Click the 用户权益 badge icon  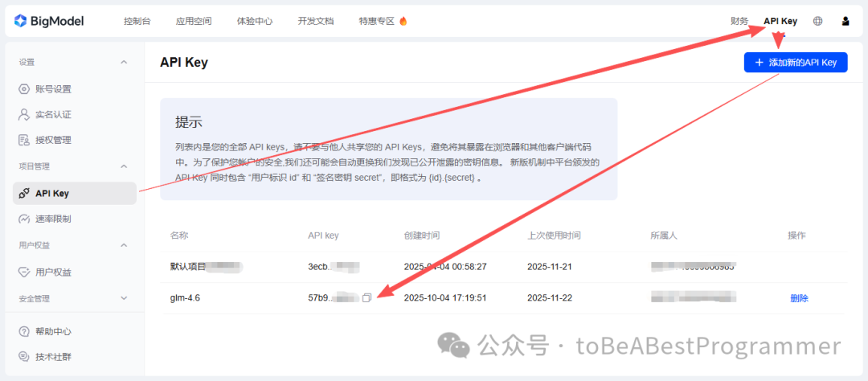coord(24,272)
